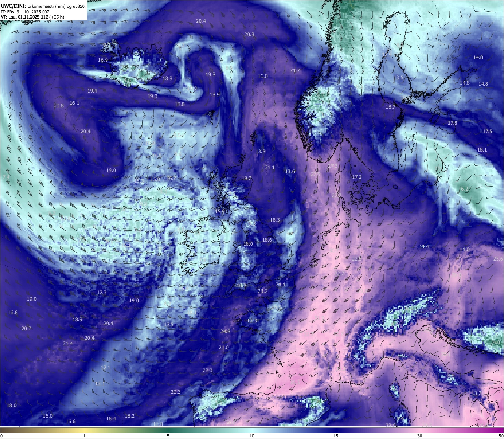504x439 pixels.
Task: Select the IT: Fös. 31. 10. 2025 00Z line
Action: (25, 11)
